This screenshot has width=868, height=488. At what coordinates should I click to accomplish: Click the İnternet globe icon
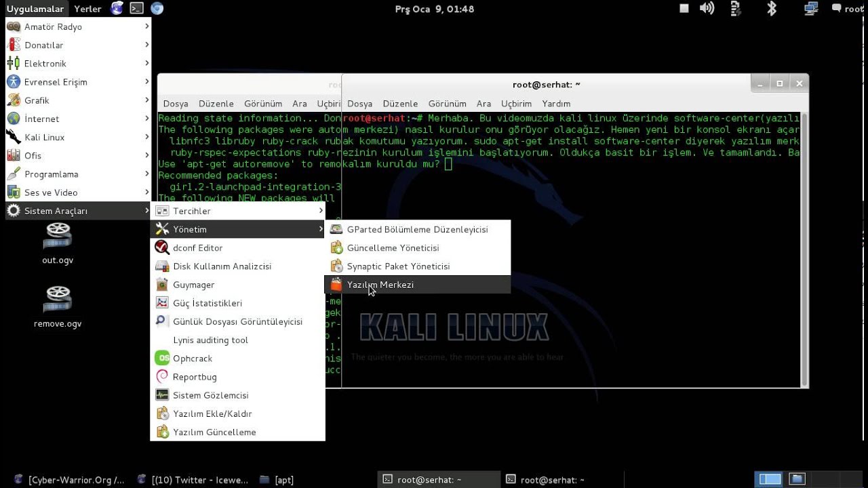pos(14,119)
